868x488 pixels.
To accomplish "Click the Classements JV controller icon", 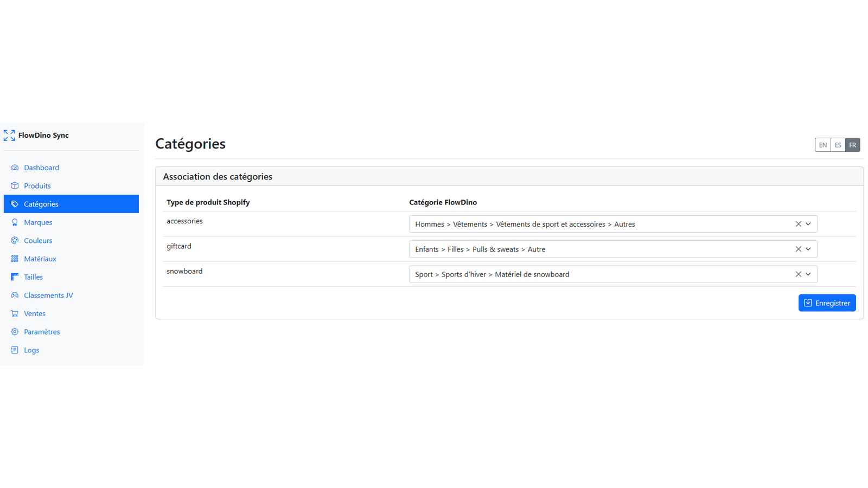I will [x=15, y=295].
